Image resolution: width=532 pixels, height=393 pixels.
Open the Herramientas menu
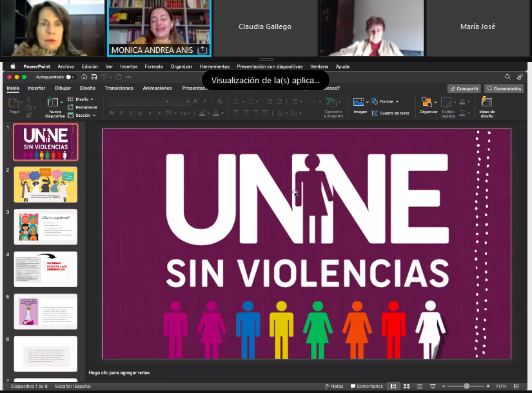215,66
